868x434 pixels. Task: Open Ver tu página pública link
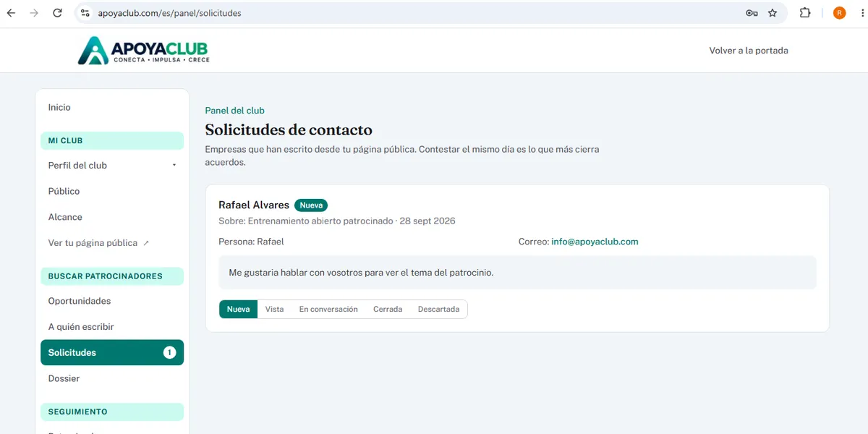[112, 243]
